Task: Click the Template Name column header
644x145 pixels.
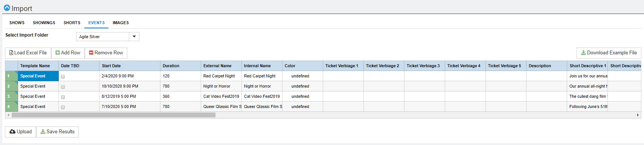Action: point(38,66)
